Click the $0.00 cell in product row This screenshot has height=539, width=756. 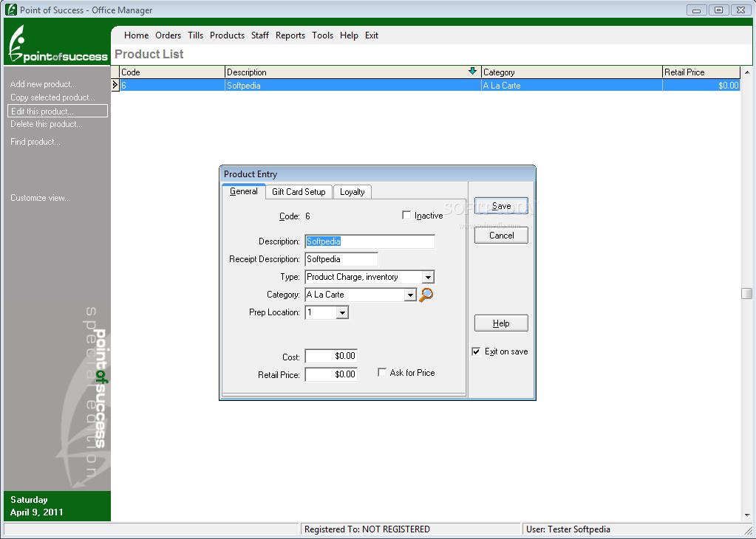[701, 85]
